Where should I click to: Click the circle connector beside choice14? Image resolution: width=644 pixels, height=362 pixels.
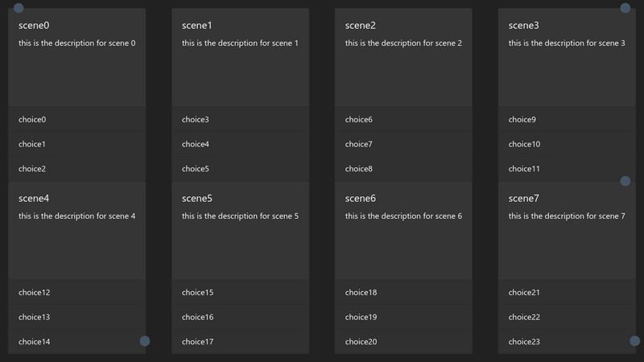[x=145, y=341]
